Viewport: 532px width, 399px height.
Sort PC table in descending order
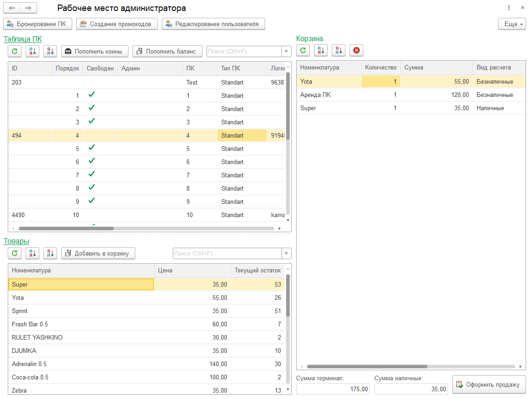click(x=50, y=52)
